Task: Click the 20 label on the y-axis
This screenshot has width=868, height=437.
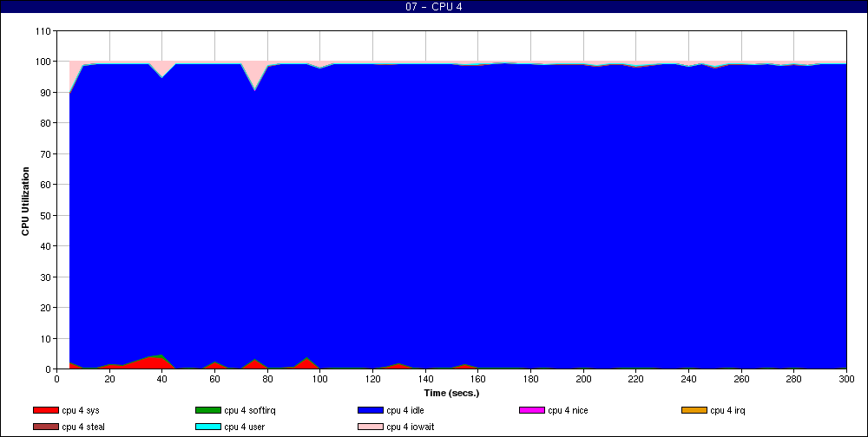Action: tap(45, 308)
